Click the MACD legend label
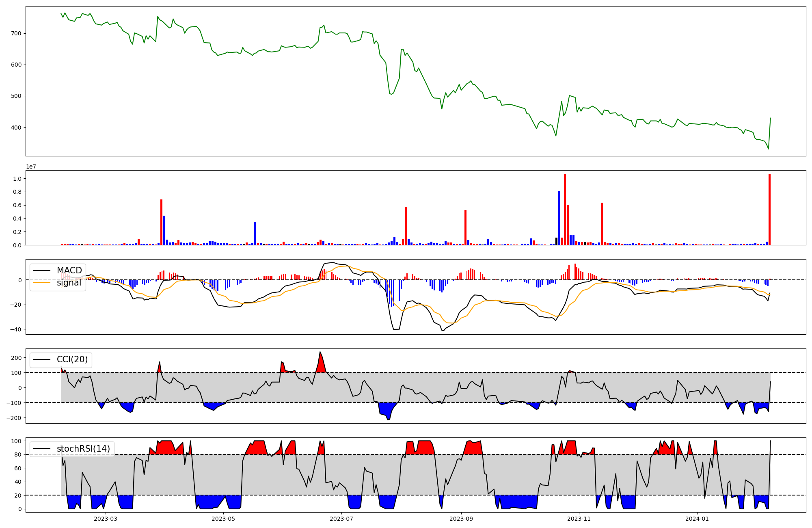 pos(69,270)
